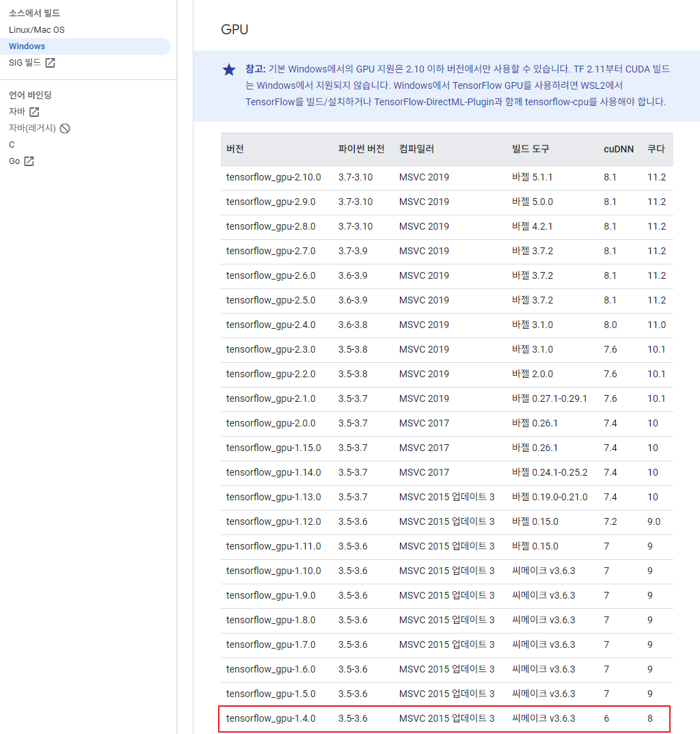The height and width of the screenshot is (734, 700).
Task: Click 씨메이크 v3.6.3 in 1.4.0 row
Action: (543, 718)
